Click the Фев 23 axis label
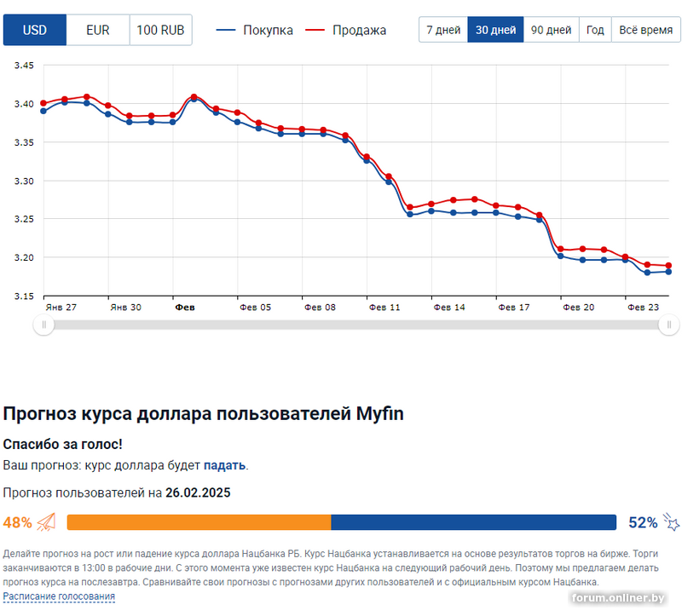This screenshot has height=616, width=682. pos(644,308)
